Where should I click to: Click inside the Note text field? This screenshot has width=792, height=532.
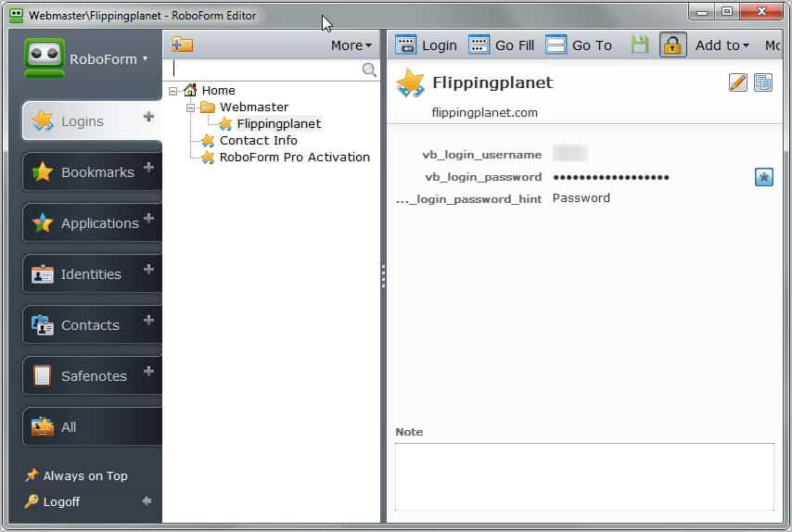point(584,477)
